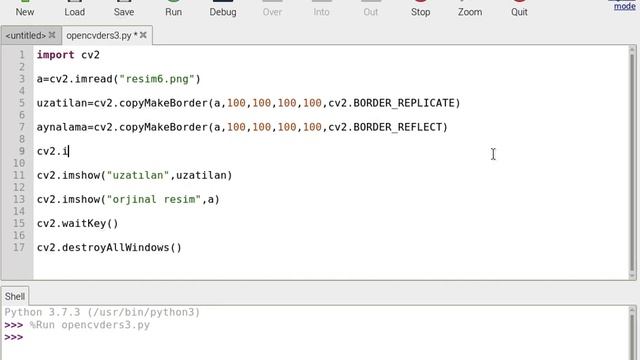The image size is (640, 360).
Task: Run the current script
Action: click(x=173, y=9)
